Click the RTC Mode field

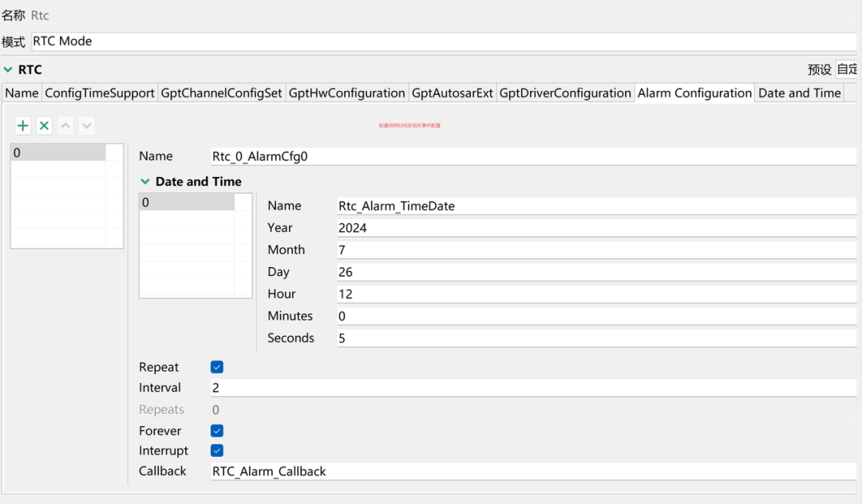tap(443, 41)
